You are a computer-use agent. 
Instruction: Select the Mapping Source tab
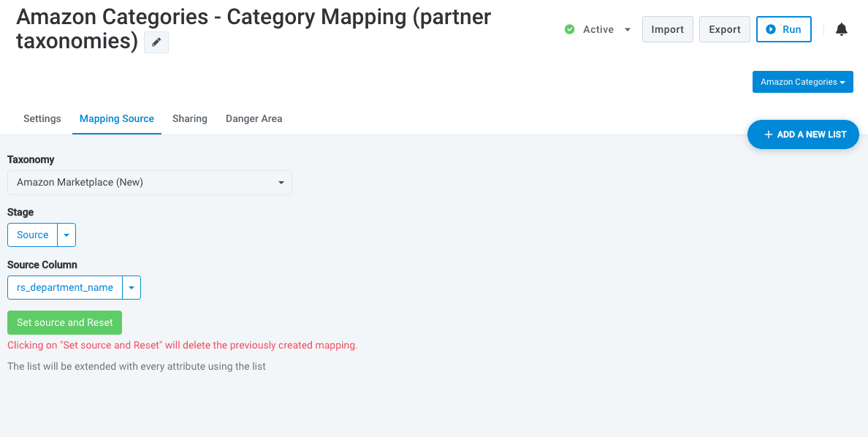click(117, 118)
